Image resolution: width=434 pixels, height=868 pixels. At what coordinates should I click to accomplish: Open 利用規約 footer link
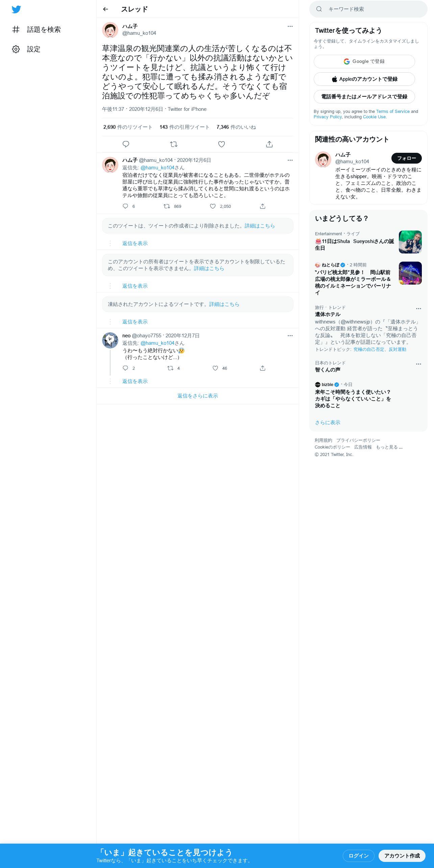323,440
